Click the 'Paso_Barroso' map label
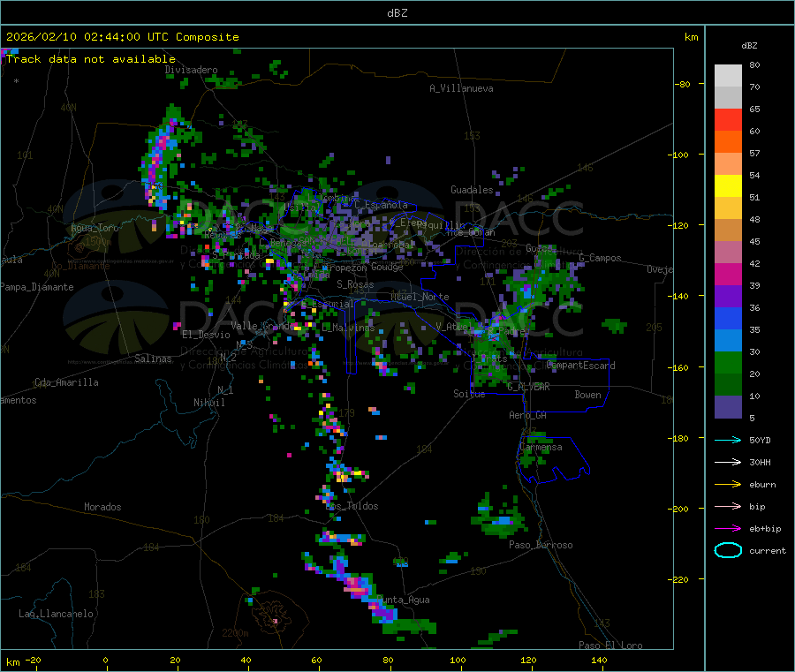 point(541,545)
